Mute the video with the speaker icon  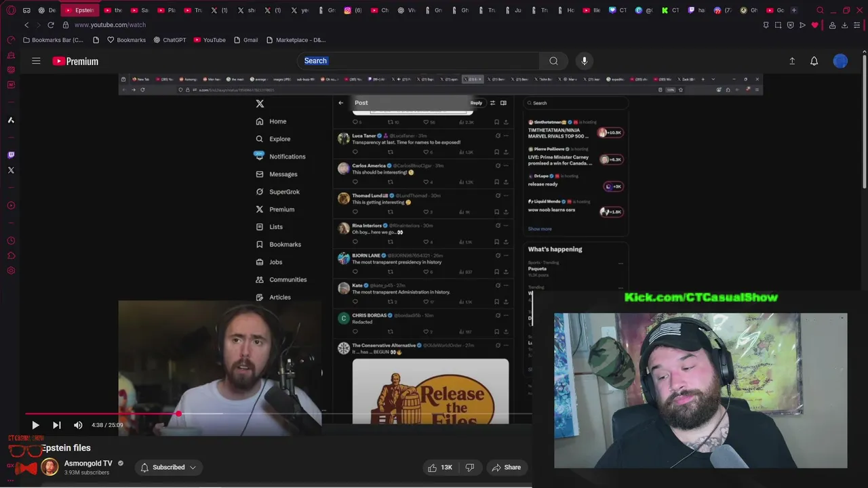point(78,425)
